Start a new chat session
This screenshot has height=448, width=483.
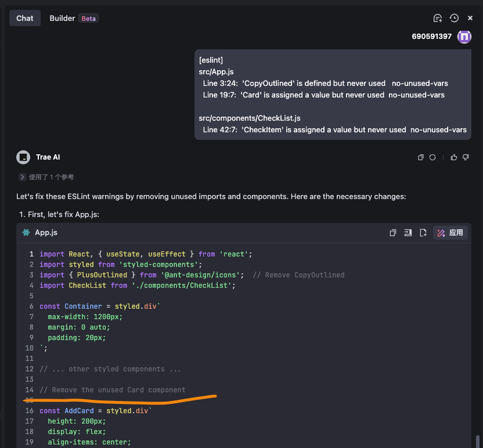coord(438,18)
